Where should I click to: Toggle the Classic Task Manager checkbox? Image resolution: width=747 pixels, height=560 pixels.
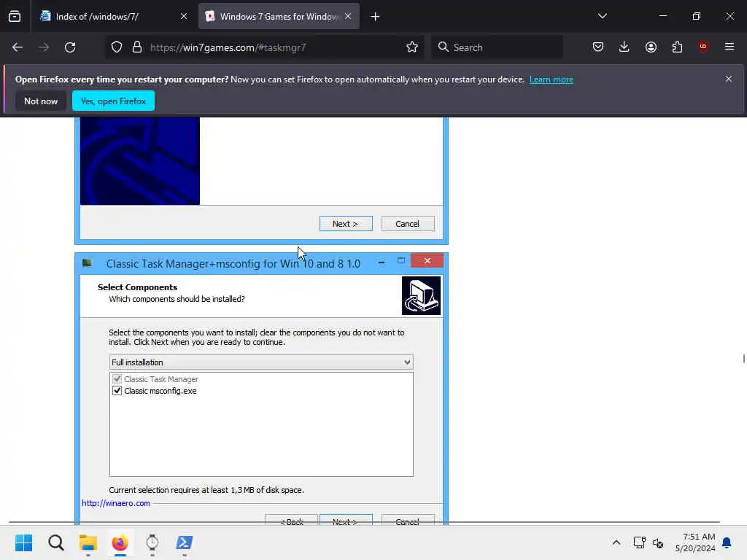[117, 379]
